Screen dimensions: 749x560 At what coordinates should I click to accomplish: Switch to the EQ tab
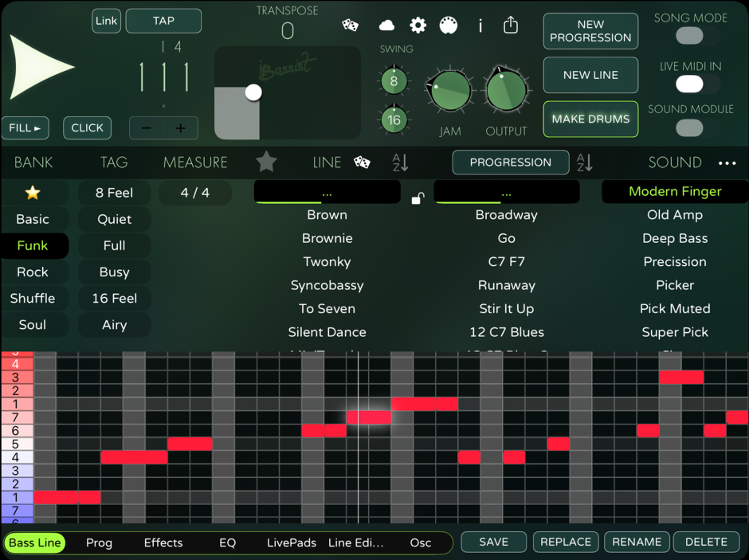coord(227,542)
